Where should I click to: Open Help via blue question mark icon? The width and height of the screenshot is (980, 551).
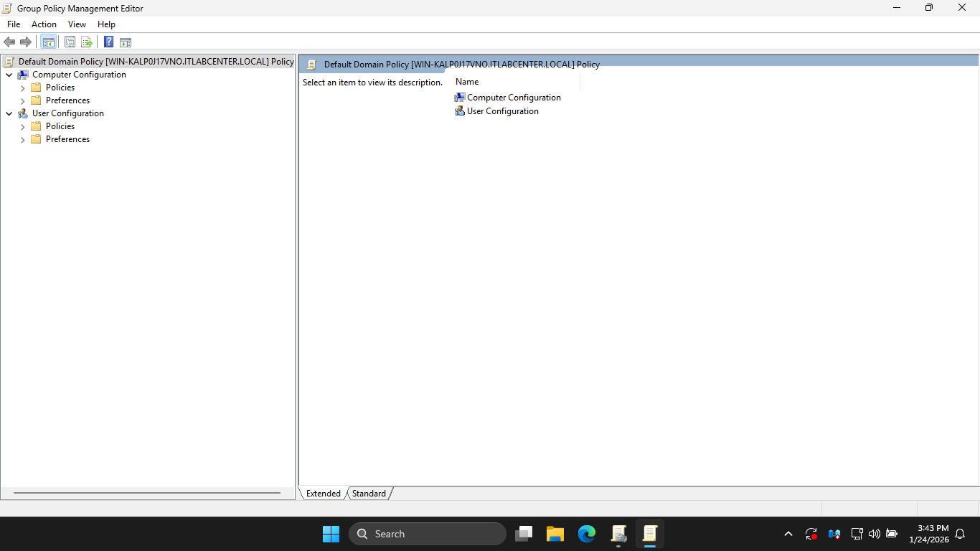click(108, 42)
